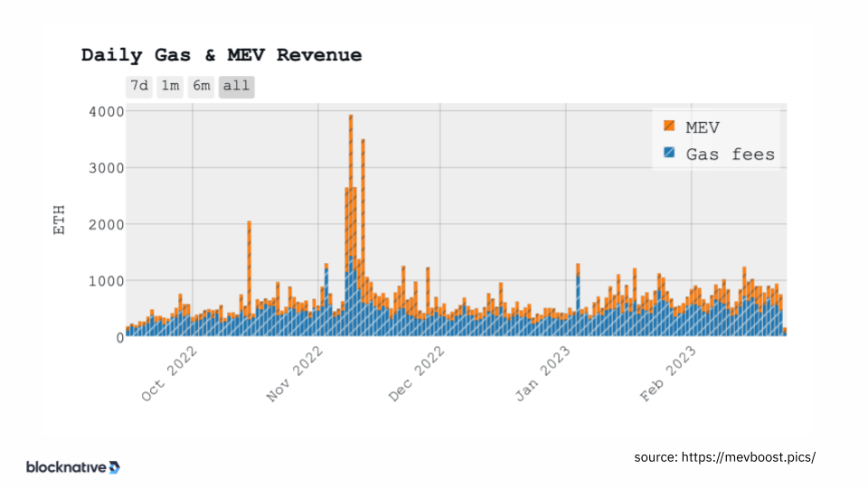The image size is (868, 488).
Task: Click the October bar reaching 2000 ETH
Action: point(250,279)
